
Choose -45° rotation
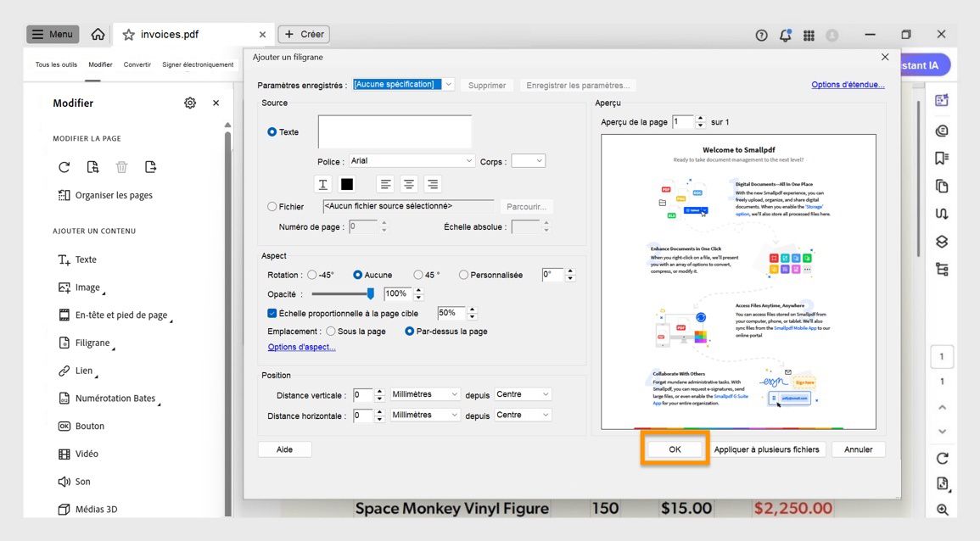coord(312,275)
